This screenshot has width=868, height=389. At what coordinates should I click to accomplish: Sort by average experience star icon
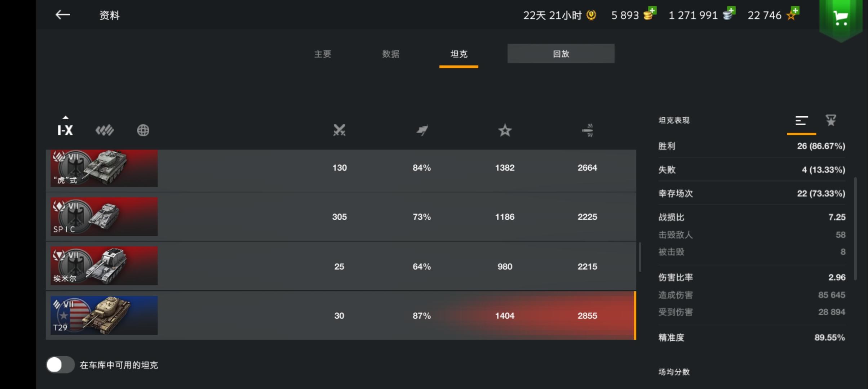[505, 130]
